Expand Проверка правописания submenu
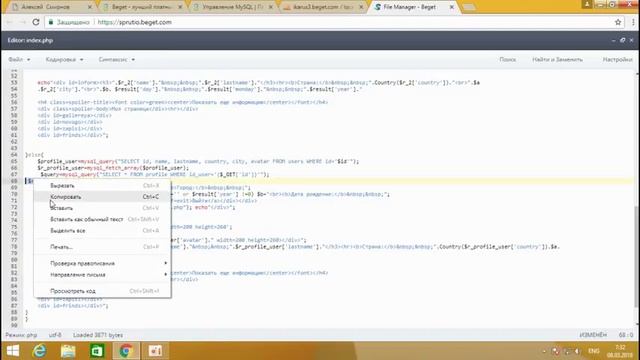640x360 pixels. (102, 263)
